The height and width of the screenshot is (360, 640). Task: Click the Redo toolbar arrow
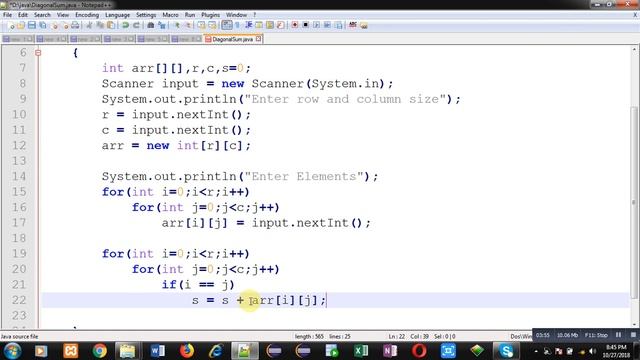[136, 25]
